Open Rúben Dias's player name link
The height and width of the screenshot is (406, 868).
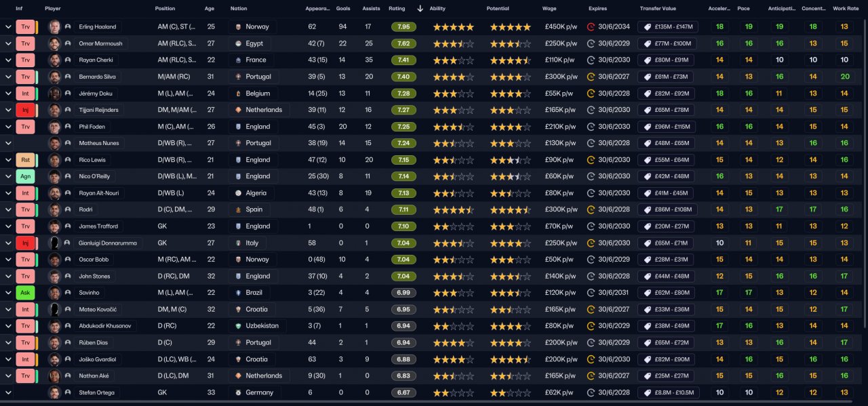pos(94,342)
